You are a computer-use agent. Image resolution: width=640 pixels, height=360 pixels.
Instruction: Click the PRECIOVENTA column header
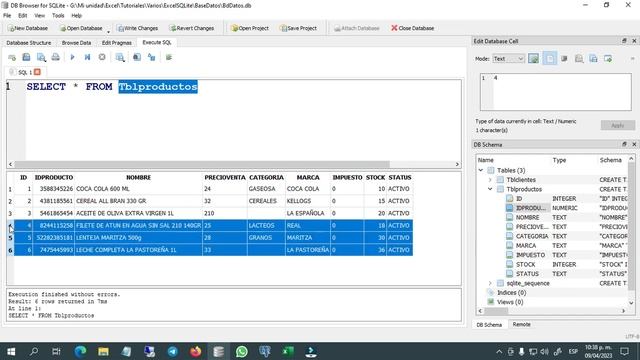point(225,178)
